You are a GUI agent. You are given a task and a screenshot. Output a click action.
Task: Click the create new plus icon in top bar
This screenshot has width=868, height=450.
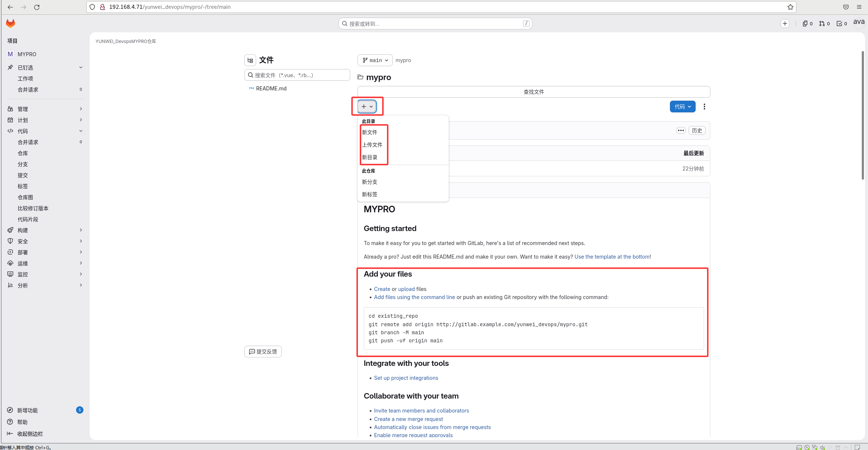(x=785, y=24)
